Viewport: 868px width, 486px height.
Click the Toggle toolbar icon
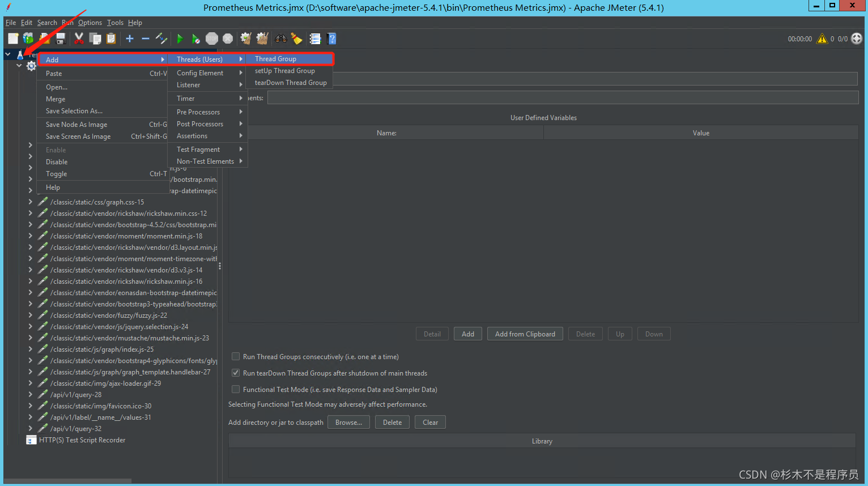click(x=161, y=39)
